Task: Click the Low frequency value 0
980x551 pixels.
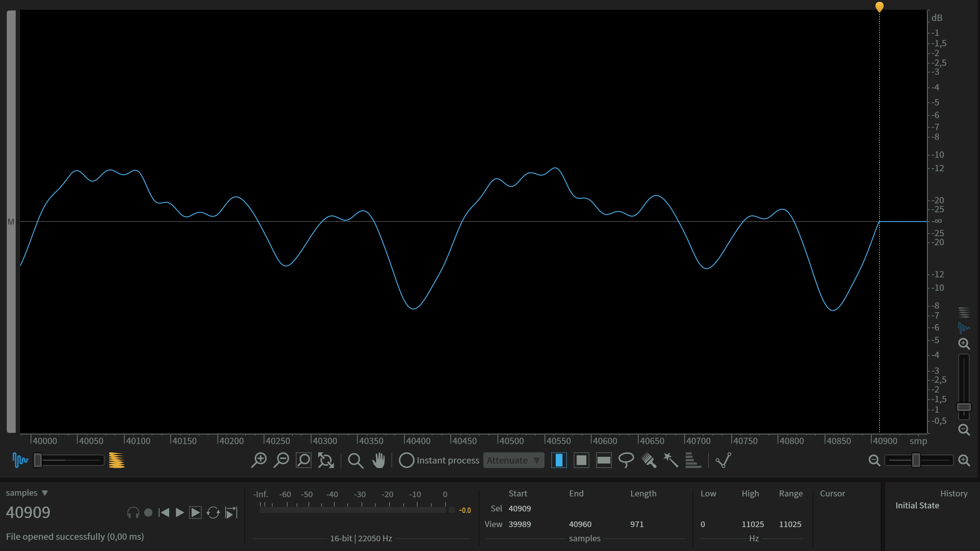Action: click(x=703, y=524)
